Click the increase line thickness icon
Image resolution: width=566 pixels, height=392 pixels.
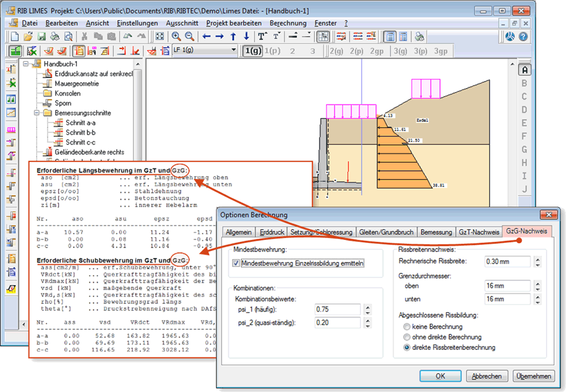(x=293, y=36)
